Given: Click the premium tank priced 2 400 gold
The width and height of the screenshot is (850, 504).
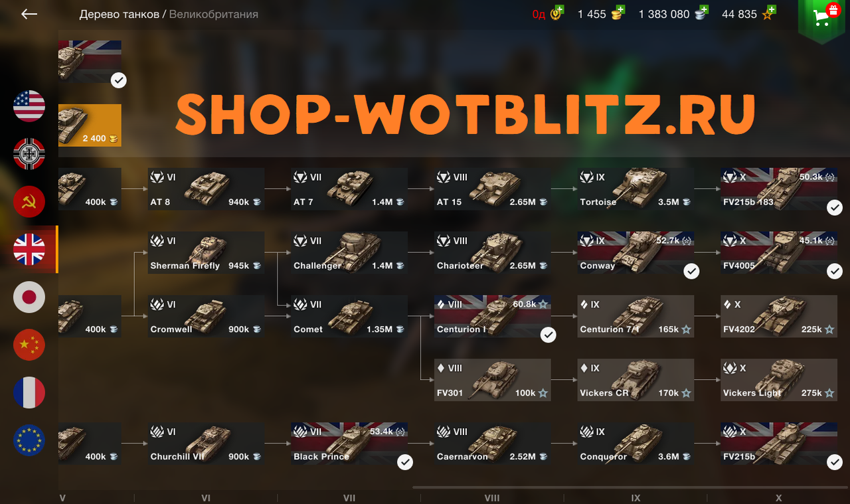Looking at the screenshot, I should coord(90,126).
